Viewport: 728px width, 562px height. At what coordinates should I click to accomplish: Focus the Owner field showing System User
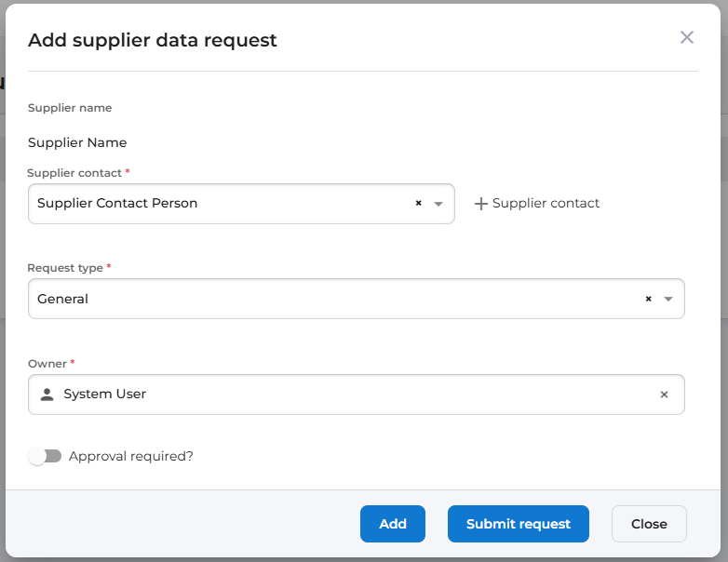pos(354,395)
